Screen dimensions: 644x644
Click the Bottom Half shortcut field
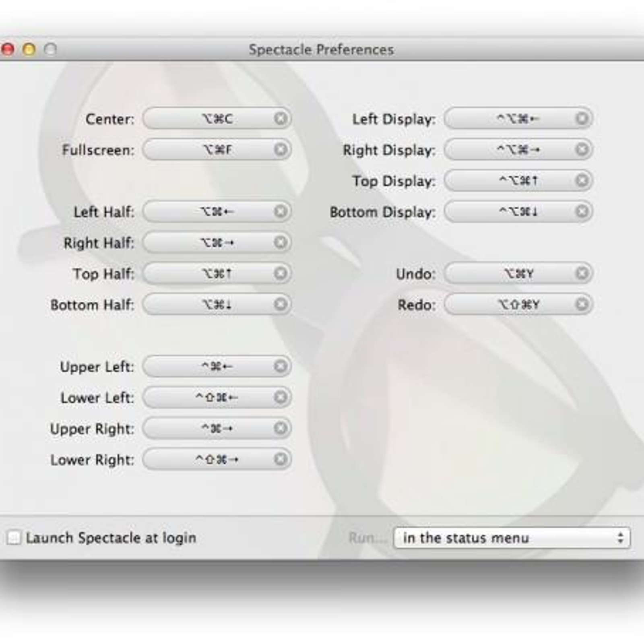pyautogui.click(x=217, y=304)
